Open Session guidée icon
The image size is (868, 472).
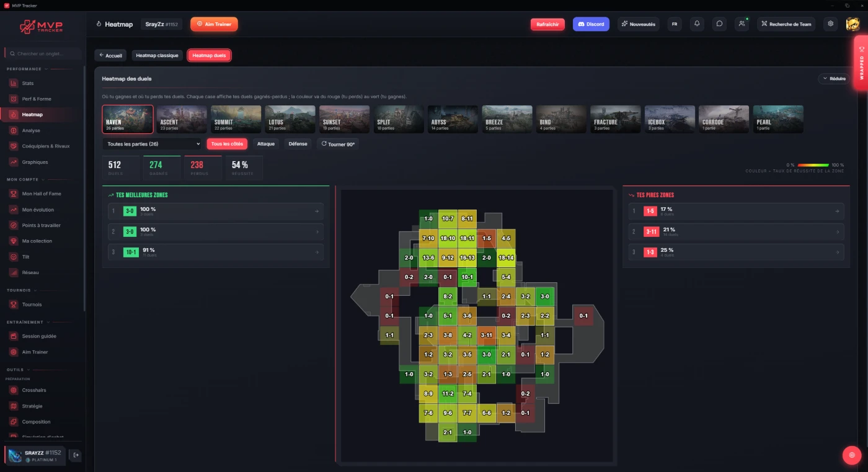pyautogui.click(x=13, y=336)
